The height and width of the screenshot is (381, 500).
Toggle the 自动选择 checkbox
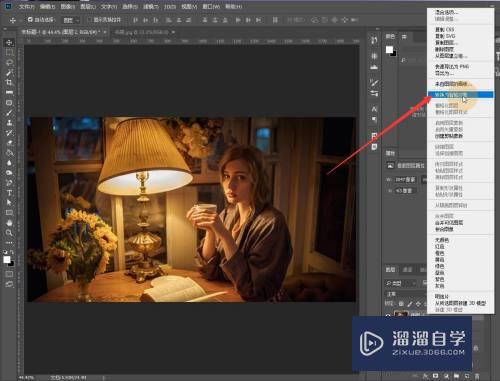click(x=30, y=20)
